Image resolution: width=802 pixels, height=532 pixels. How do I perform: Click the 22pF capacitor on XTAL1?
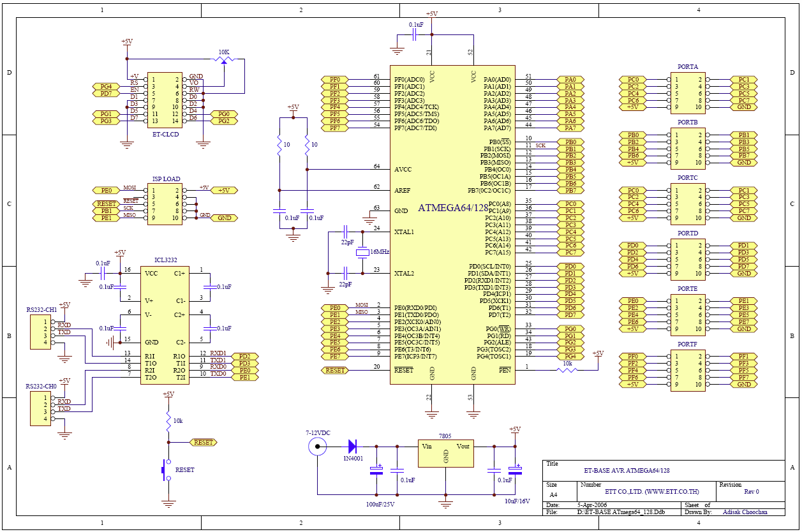point(346,232)
